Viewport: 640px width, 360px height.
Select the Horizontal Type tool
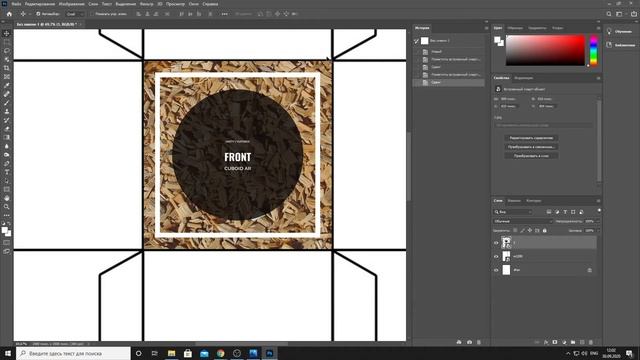pos(7,172)
